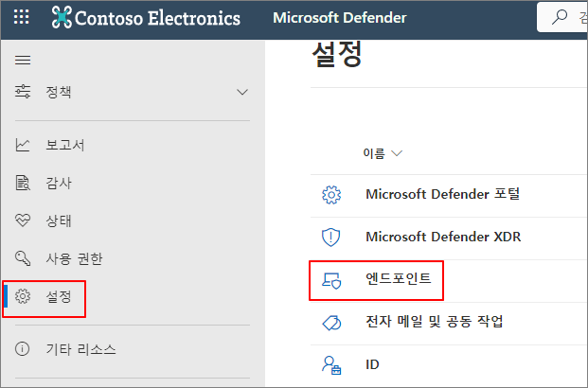Click the 설정 page heading
The height and width of the screenshot is (388, 588).
pyautogui.click(x=337, y=54)
